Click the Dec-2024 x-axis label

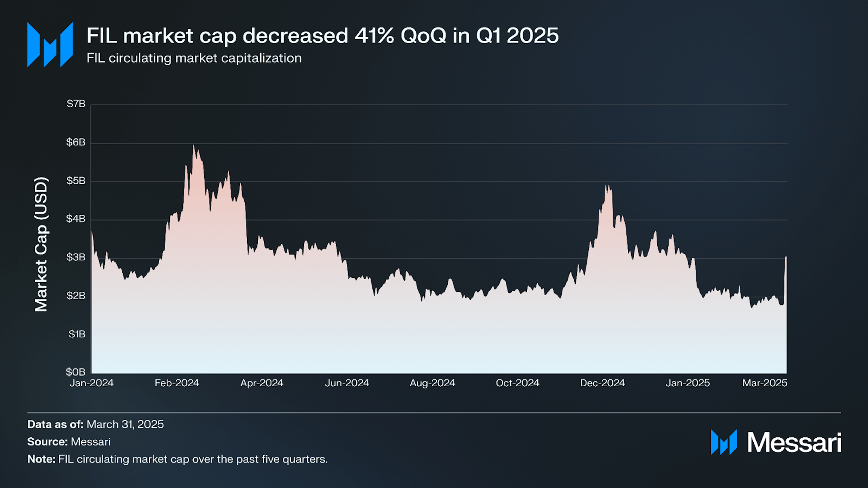click(603, 383)
